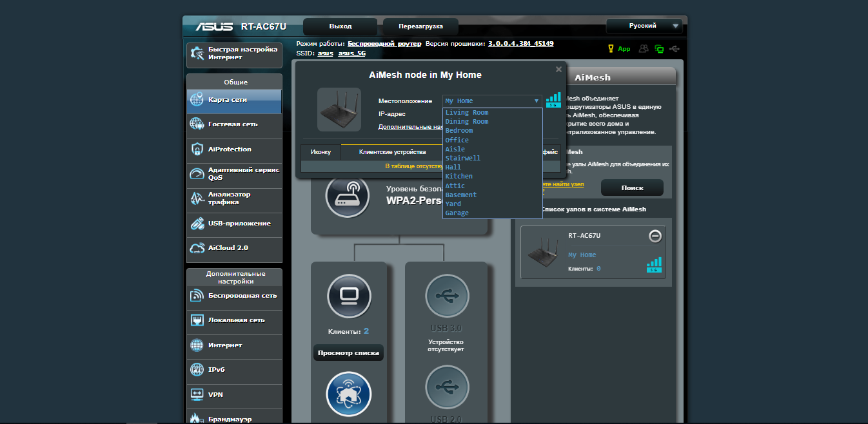
Task: Click the clients computer icon
Action: pos(349,296)
